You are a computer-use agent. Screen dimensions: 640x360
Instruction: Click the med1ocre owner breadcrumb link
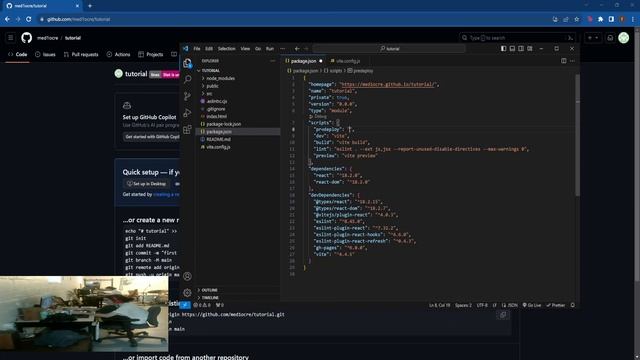(x=47, y=38)
